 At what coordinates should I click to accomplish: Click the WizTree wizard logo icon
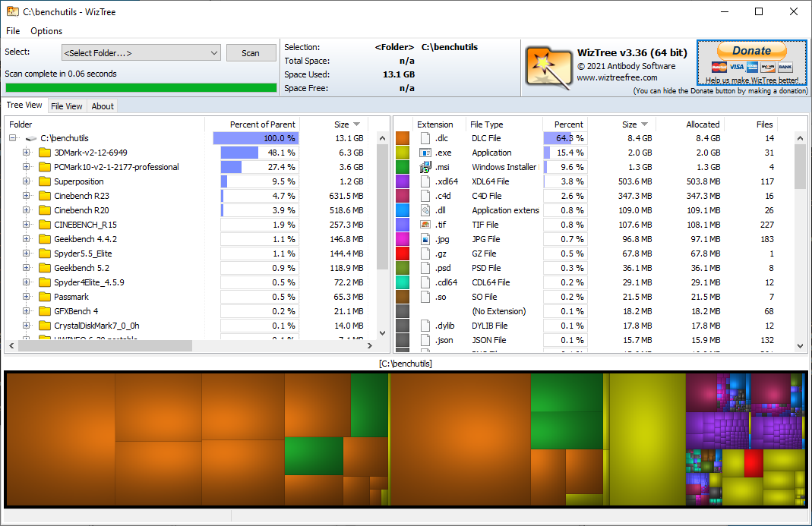pos(548,67)
